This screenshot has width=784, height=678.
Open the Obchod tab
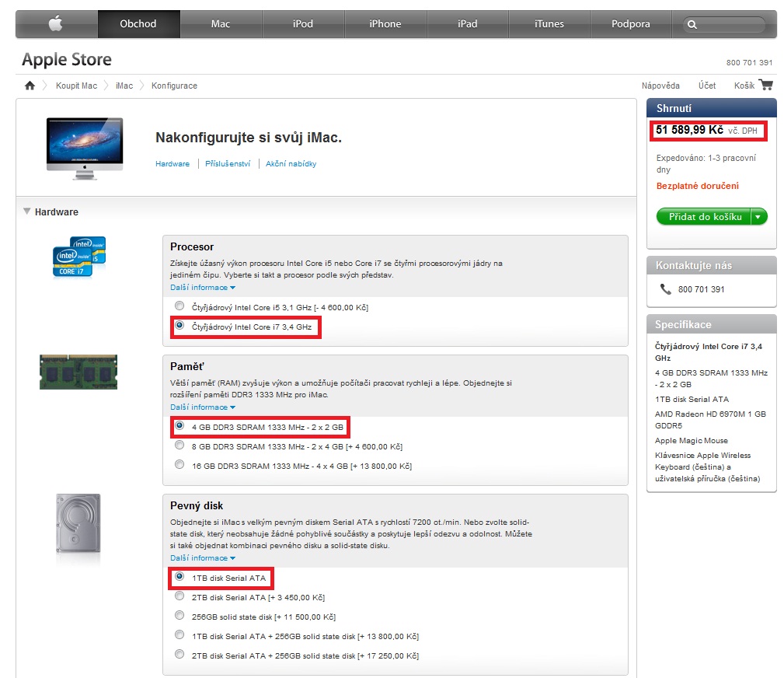point(138,23)
